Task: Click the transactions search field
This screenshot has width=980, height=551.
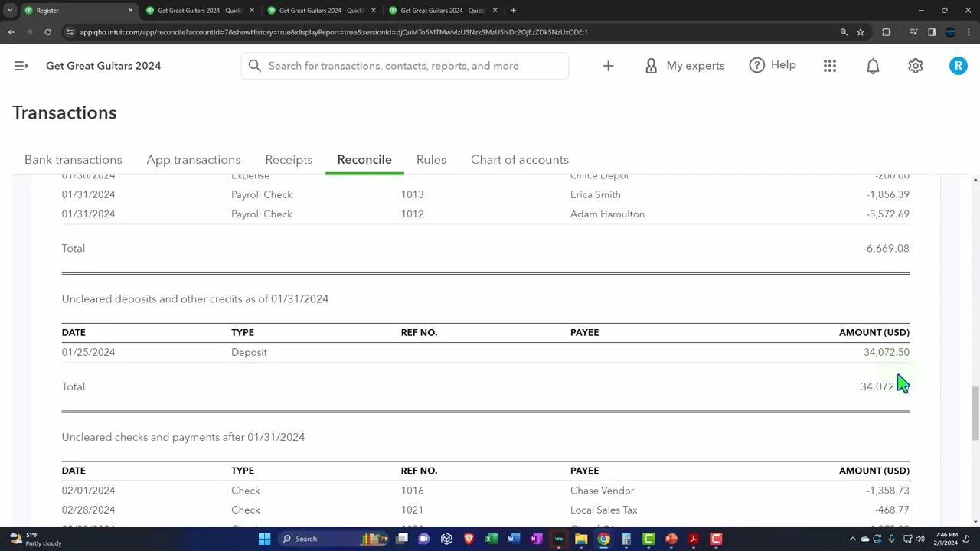Action: pyautogui.click(x=404, y=66)
